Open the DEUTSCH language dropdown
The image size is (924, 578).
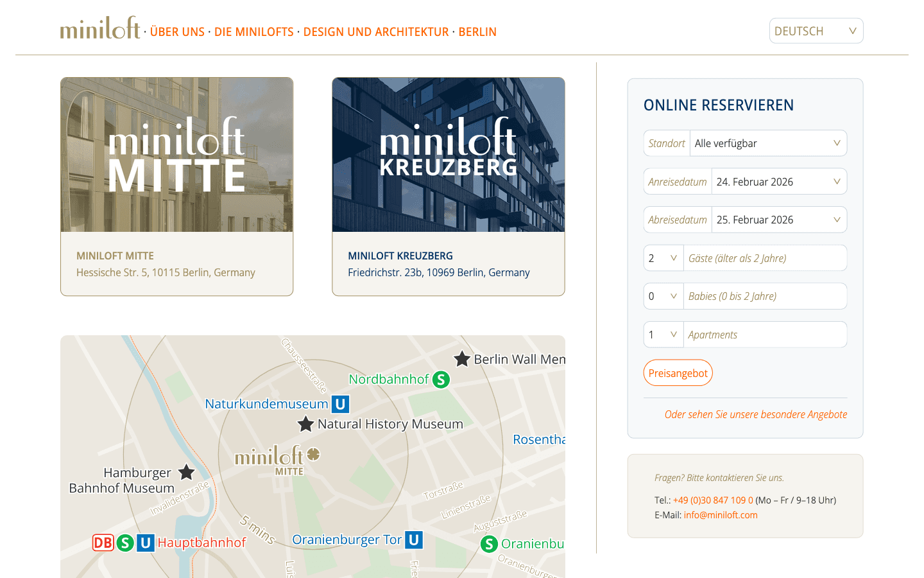click(816, 30)
